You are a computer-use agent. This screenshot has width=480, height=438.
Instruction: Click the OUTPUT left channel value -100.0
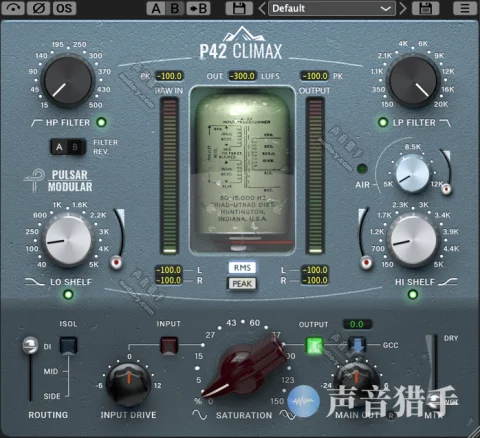pyautogui.click(x=315, y=270)
